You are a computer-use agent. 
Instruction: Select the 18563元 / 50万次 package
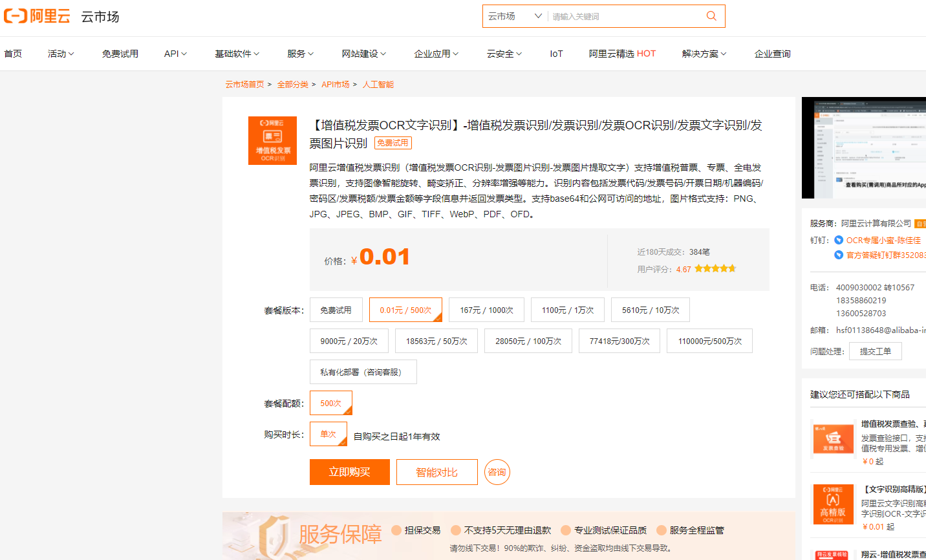click(x=436, y=341)
